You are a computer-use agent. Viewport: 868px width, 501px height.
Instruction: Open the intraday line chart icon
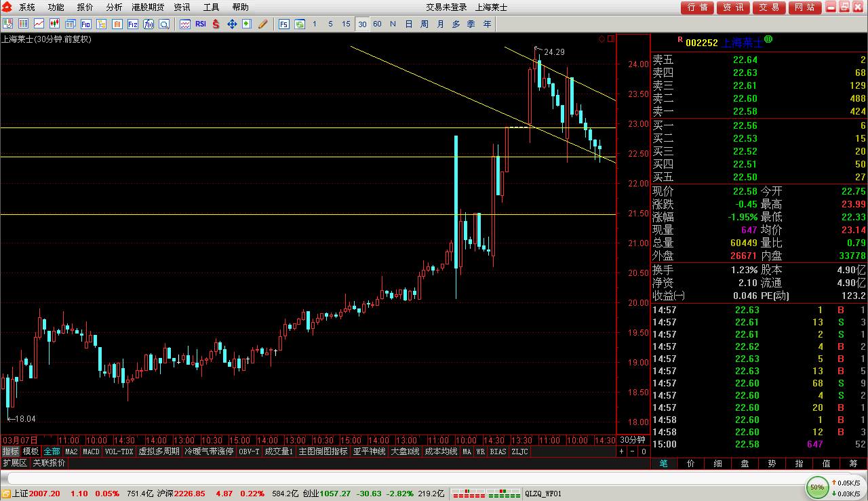point(39,24)
